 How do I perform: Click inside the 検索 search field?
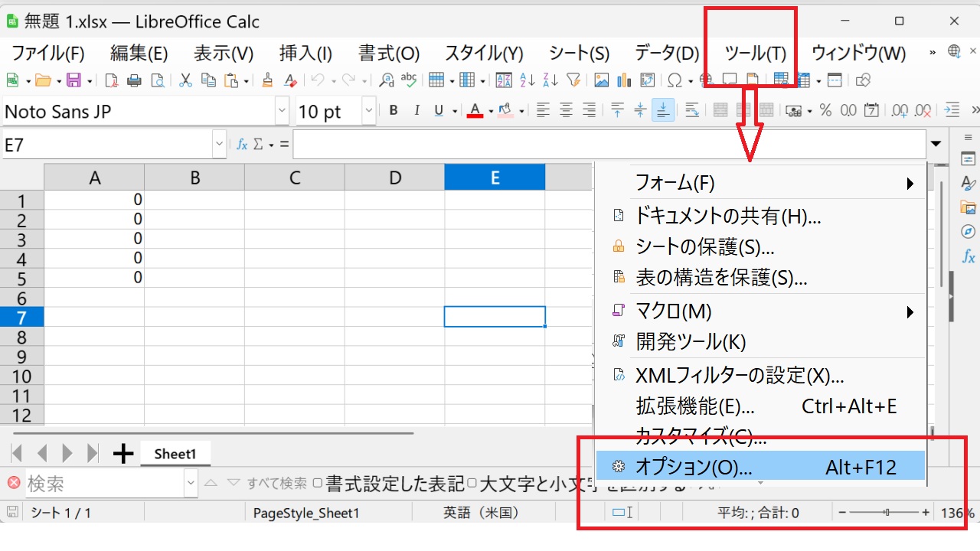pos(104,484)
